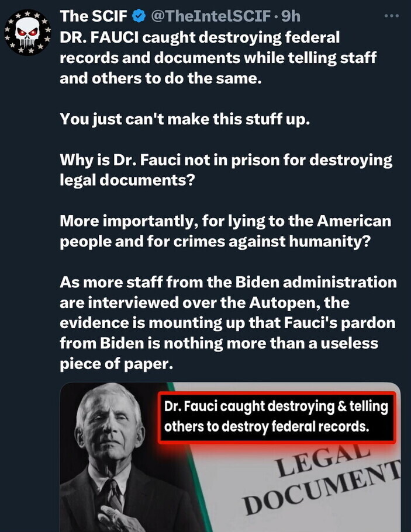Visit the @TheIntelSCIF handle link
Screen dimensions: 411x532
click(210, 16)
